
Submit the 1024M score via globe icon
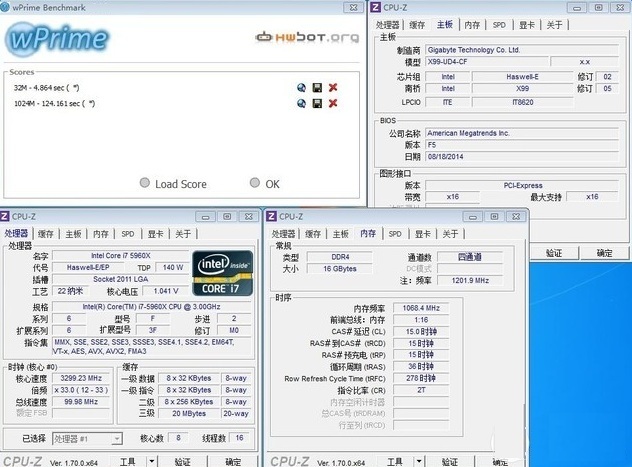coord(301,104)
